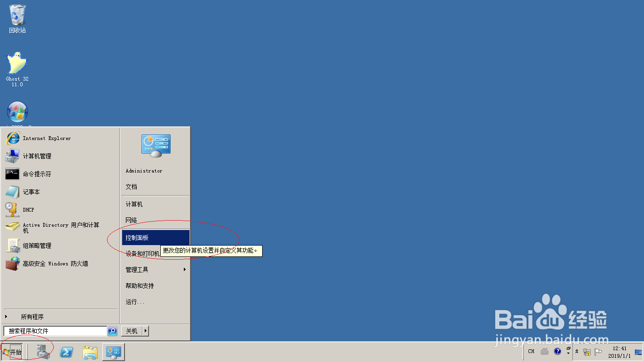Click the user account picture in Start menu

156,146
